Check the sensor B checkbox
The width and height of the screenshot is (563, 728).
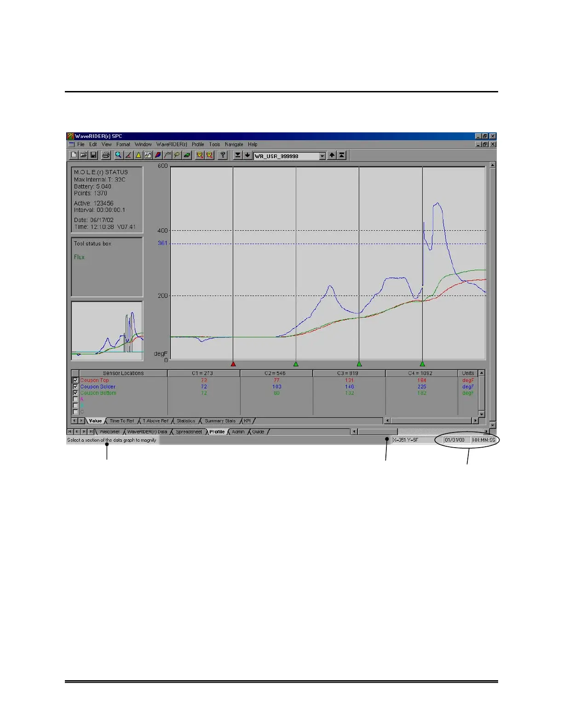[75, 406]
